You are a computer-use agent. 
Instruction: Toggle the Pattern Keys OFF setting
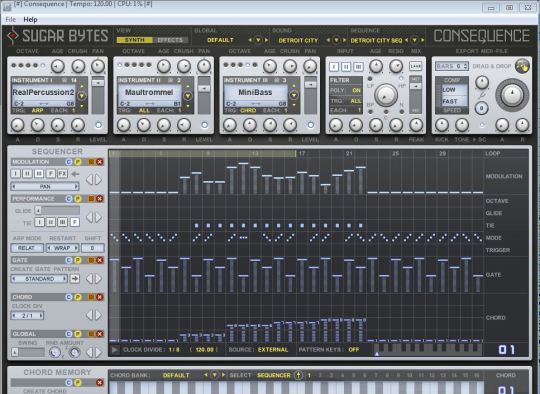[x=354, y=350]
